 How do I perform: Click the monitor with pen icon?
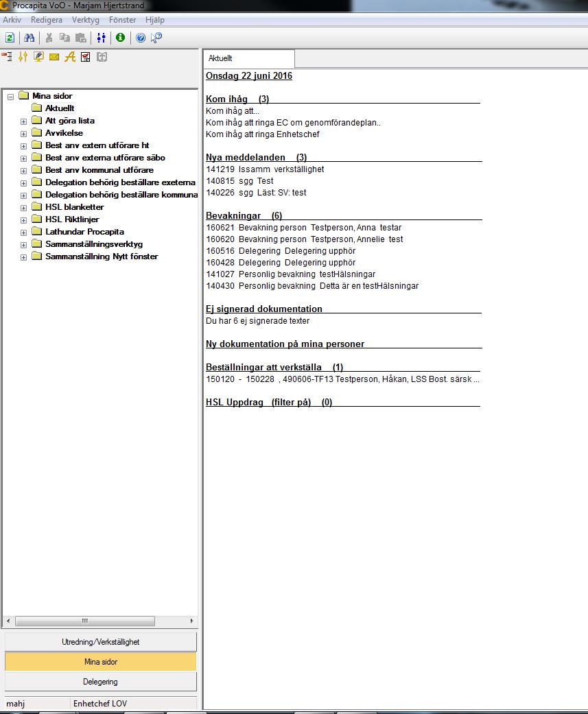click(x=38, y=57)
